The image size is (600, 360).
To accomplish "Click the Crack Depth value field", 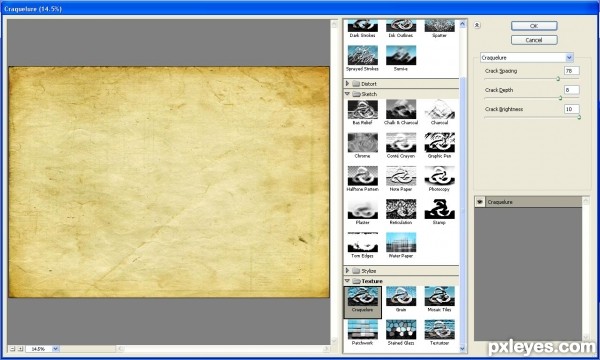I will [572, 90].
